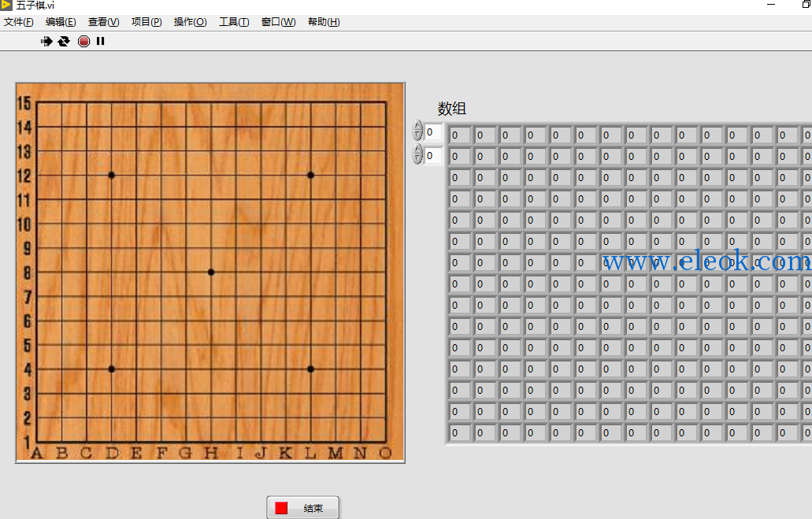812x519 pixels.
Task: Click the 结束 button to end the game
Action: pyautogui.click(x=303, y=508)
